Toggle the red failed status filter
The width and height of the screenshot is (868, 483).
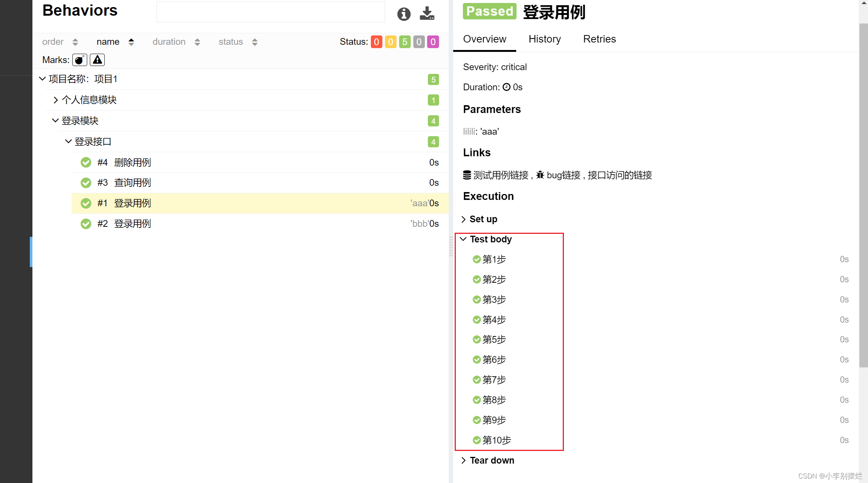pyautogui.click(x=376, y=42)
